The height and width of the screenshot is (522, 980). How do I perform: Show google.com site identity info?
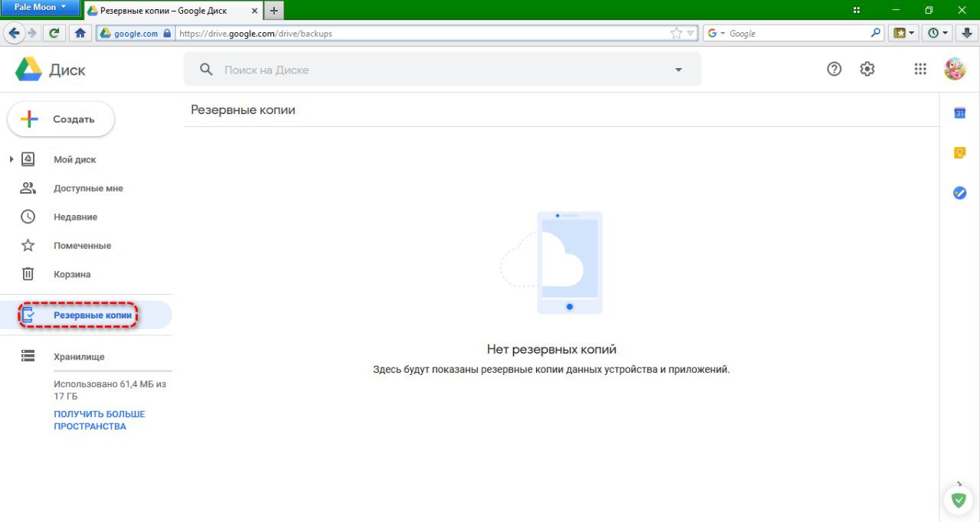click(x=136, y=34)
